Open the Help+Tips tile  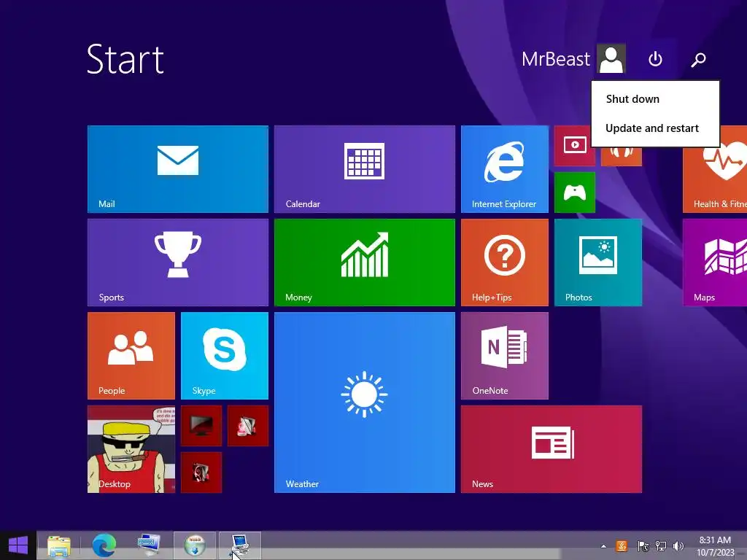[505, 262]
